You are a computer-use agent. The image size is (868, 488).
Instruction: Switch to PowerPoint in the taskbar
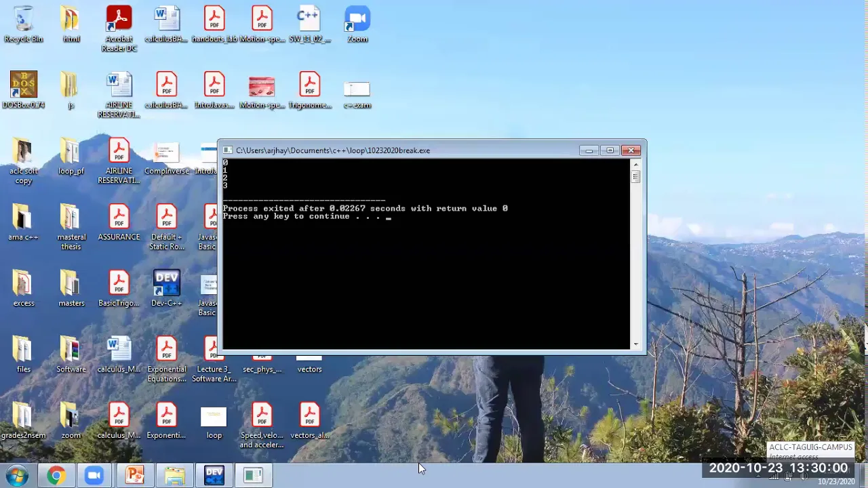click(134, 476)
